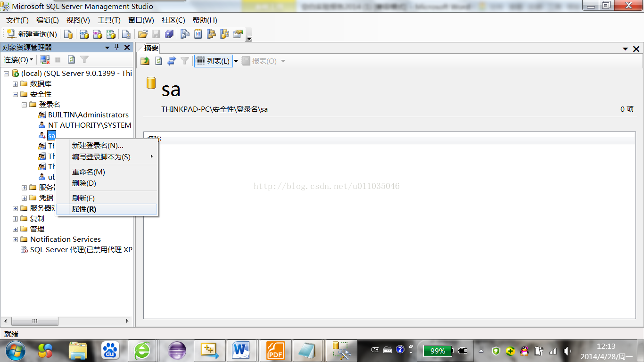Show the Summary window toolbar icon

(x=198, y=34)
